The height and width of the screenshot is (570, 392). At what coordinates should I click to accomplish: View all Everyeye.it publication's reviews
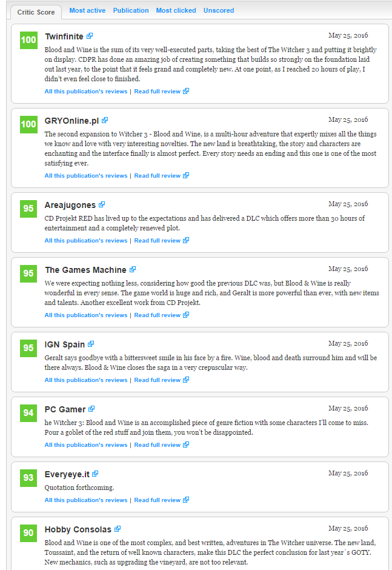pos(86,500)
